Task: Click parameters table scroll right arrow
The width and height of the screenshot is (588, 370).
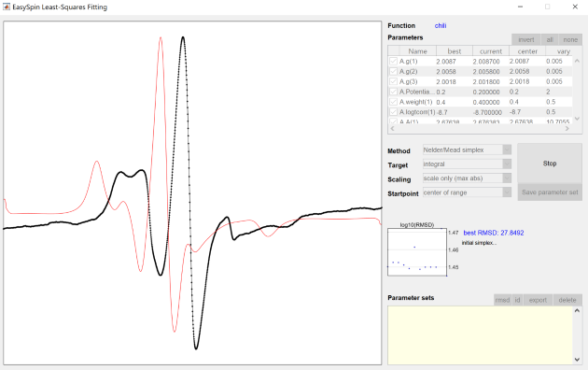Action: (x=567, y=128)
